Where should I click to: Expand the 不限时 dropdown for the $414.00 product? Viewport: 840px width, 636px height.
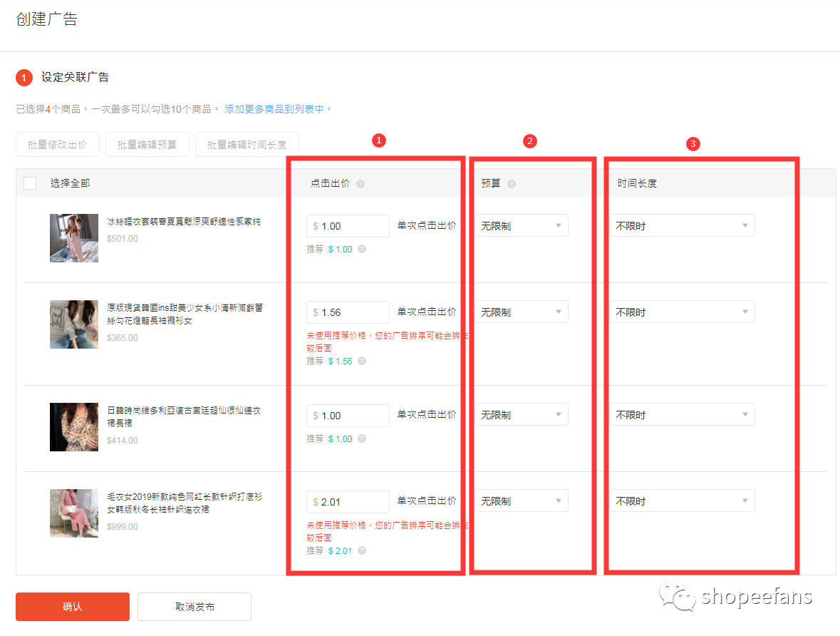tap(682, 415)
